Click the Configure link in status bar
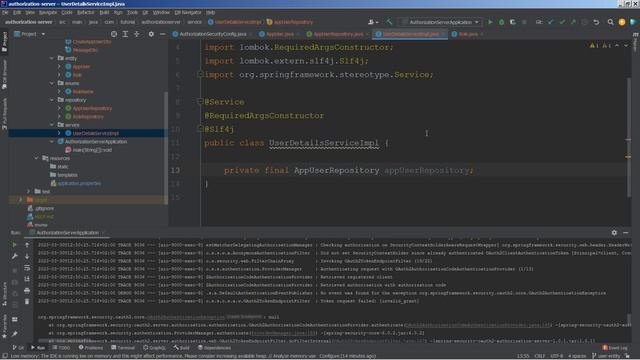 [x=329, y=356]
